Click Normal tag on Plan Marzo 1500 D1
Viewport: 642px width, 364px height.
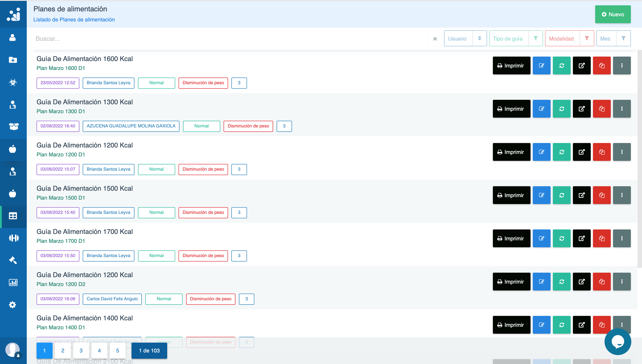point(156,212)
